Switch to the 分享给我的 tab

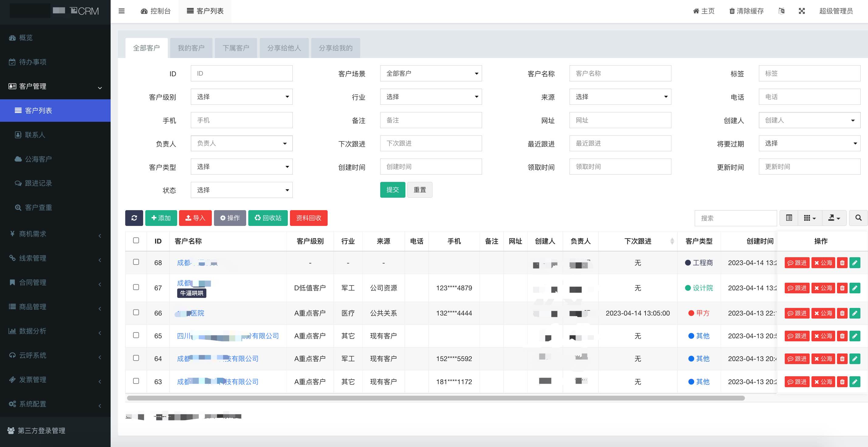click(336, 48)
